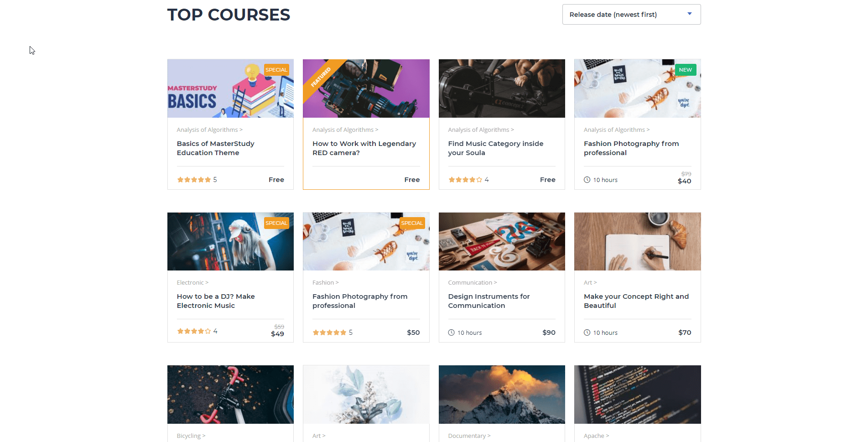
Task: Click the five-star rating under Basics of MasterStudy
Action: (194, 180)
